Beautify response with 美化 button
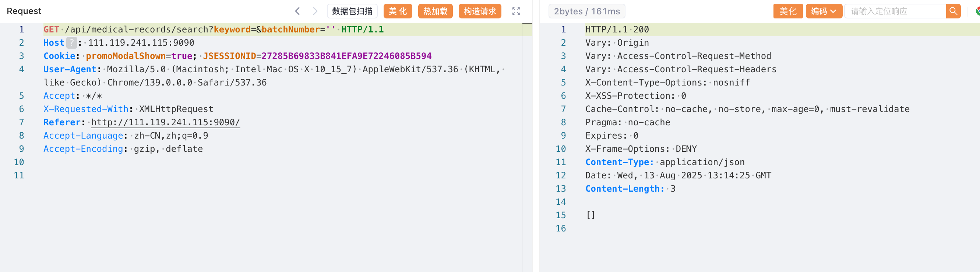Image resolution: width=980 pixels, height=272 pixels. tap(787, 11)
